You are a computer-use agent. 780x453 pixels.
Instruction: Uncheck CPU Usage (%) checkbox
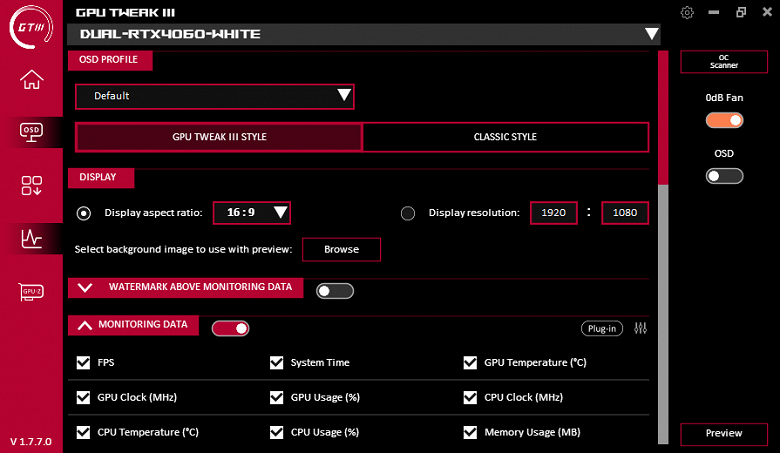click(x=277, y=432)
